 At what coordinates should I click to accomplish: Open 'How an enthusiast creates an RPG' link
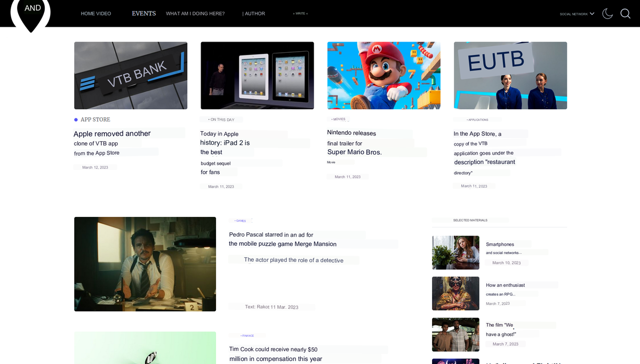click(x=506, y=289)
